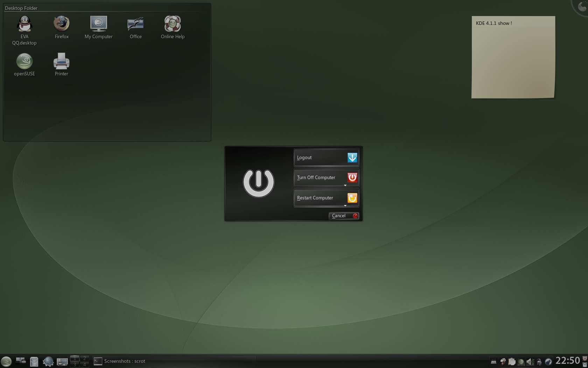Screen dimensions: 588x368
Task: Click the round blue tray icon beside the clock
Action: coord(548,362)
